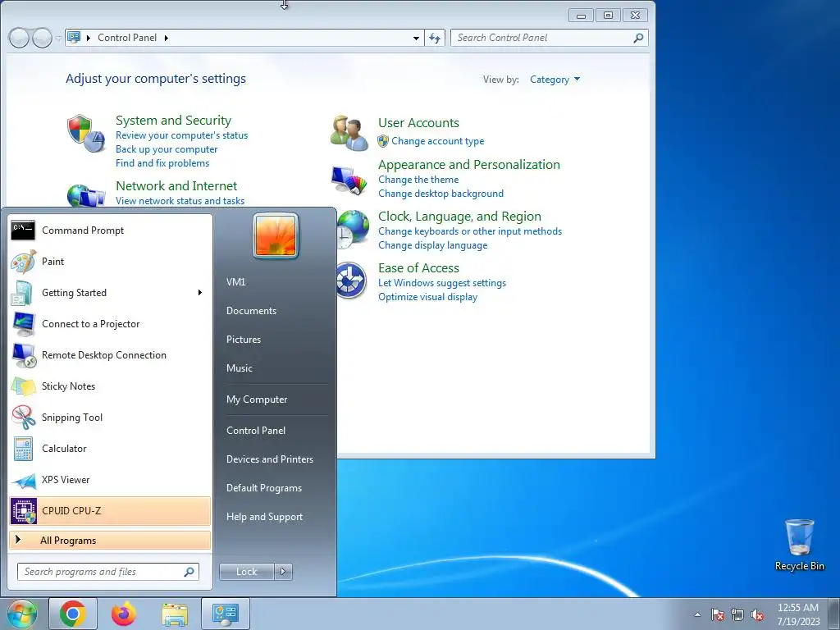Screen dimensions: 840x630
Task: Click the Search programs and files box
Action: (x=108, y=572)
